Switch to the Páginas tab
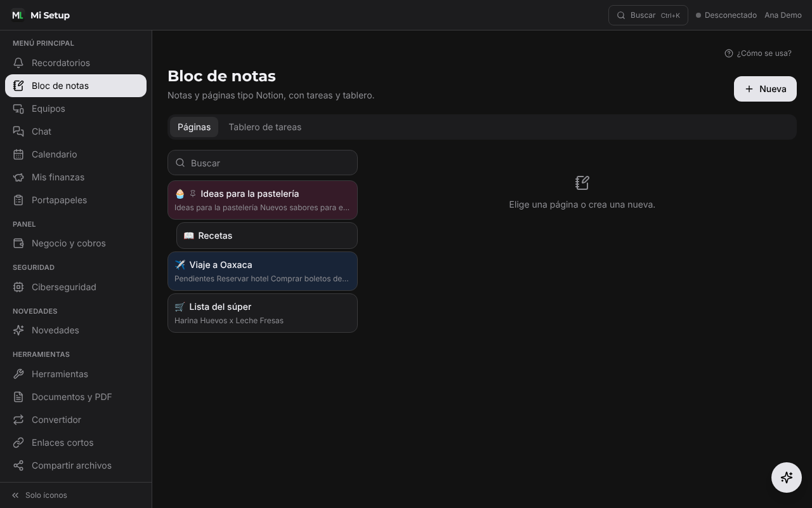 [x=194, y=127]
